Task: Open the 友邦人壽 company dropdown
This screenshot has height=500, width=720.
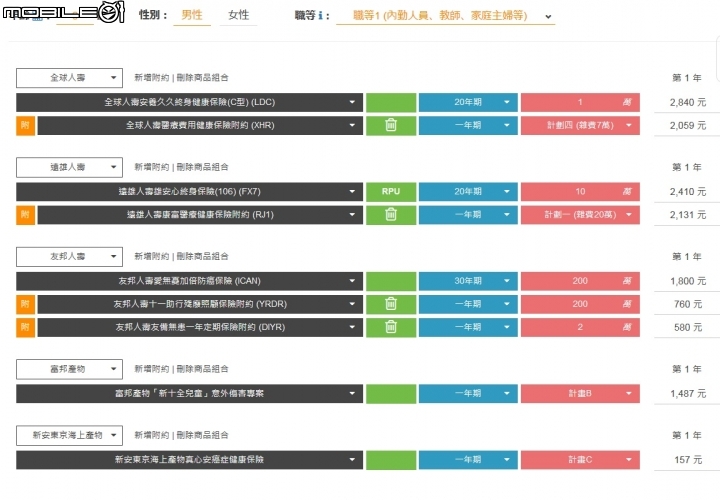Action: 69,257
